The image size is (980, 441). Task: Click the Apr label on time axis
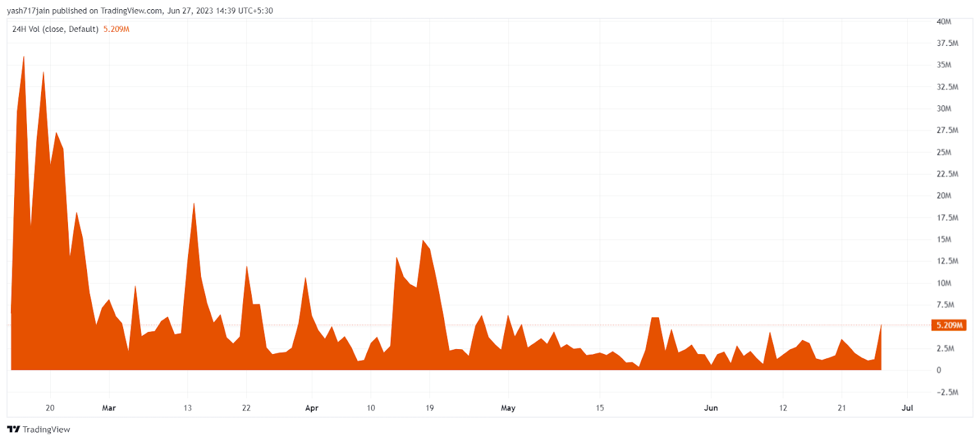tap(312, 408)
